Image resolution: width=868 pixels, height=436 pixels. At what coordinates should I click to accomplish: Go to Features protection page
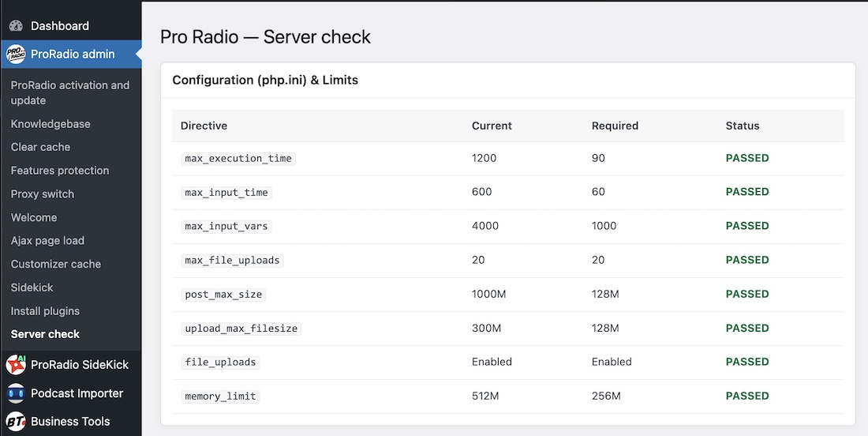(60, 171)
